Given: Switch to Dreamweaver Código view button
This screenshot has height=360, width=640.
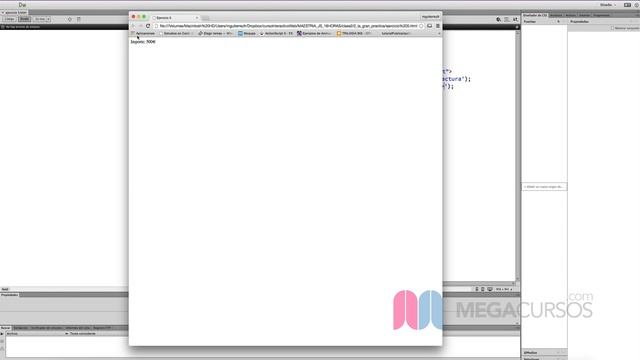Looking at the screenshot, I should point(9,19).
